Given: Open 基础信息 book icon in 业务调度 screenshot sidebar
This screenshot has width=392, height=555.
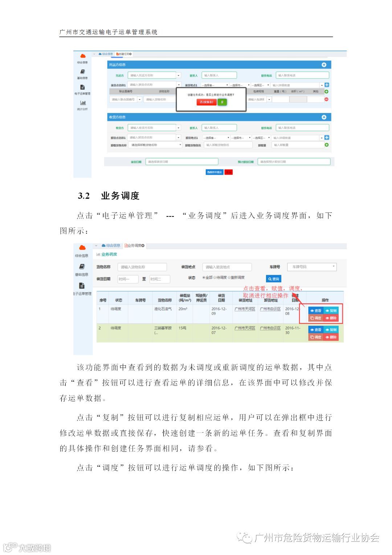Looking at the screenshot, I should coord(82,267).
